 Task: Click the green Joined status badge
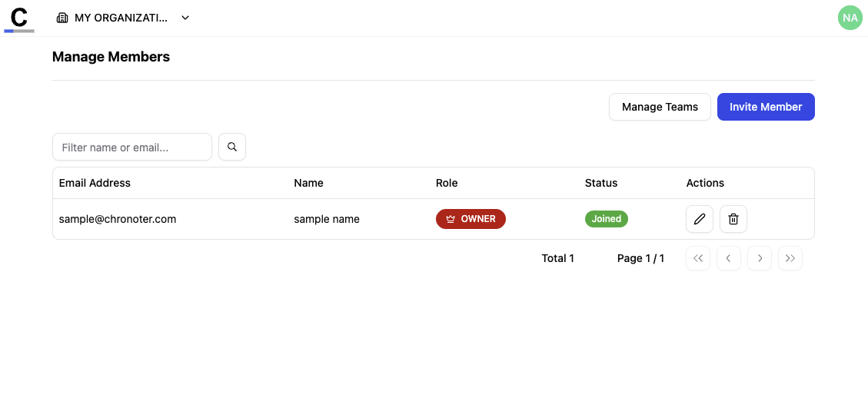[x=606, y=219]
